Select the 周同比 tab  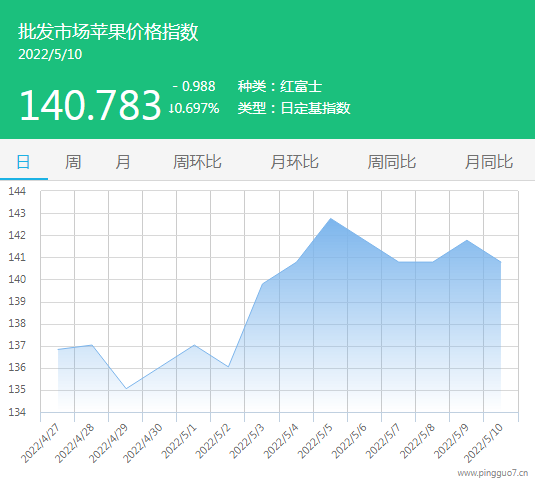tap(391, 162)
